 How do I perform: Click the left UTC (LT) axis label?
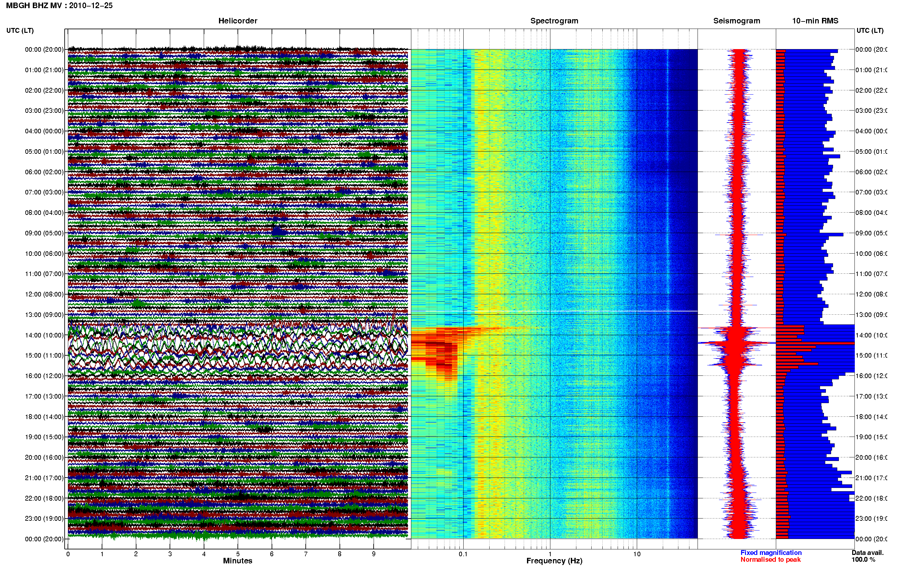coord(20,31)
